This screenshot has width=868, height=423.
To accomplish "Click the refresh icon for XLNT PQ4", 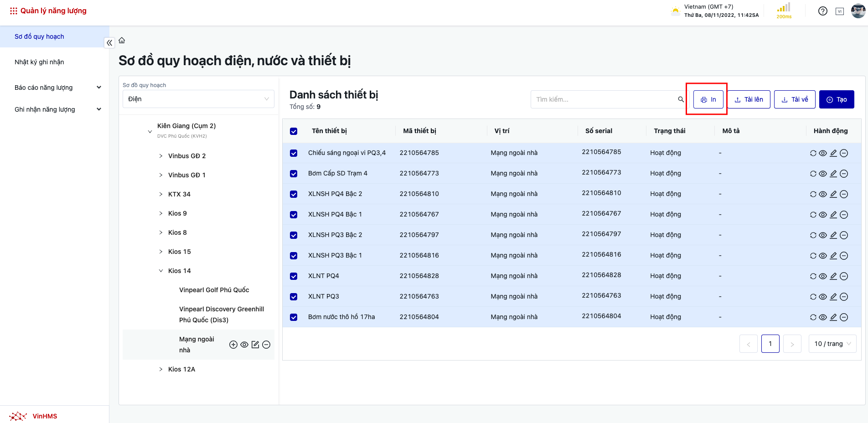I will coord(813,276).
